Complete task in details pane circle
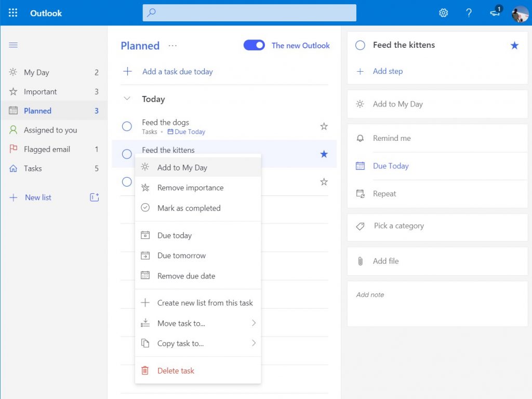 coord(360,45)
